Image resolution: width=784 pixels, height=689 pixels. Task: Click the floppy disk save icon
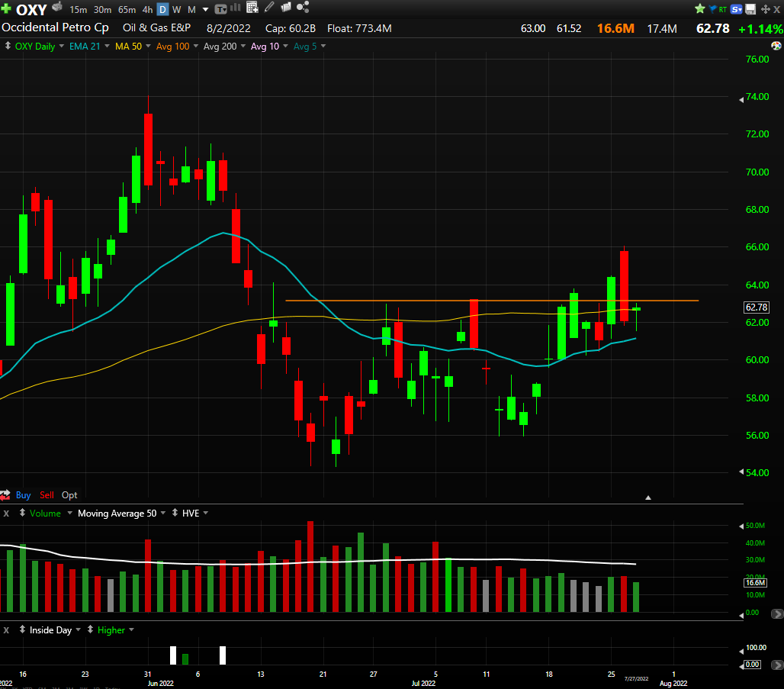click(x=750, y=9)
